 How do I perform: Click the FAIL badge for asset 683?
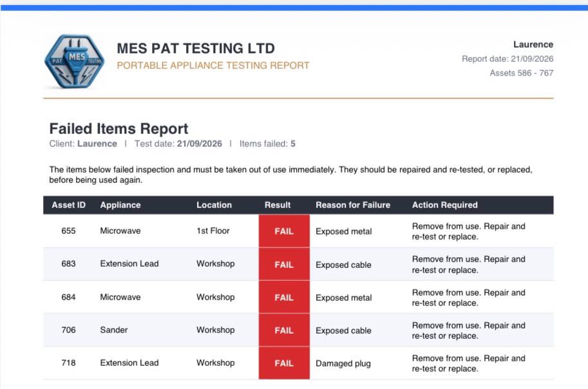point(284,265)
